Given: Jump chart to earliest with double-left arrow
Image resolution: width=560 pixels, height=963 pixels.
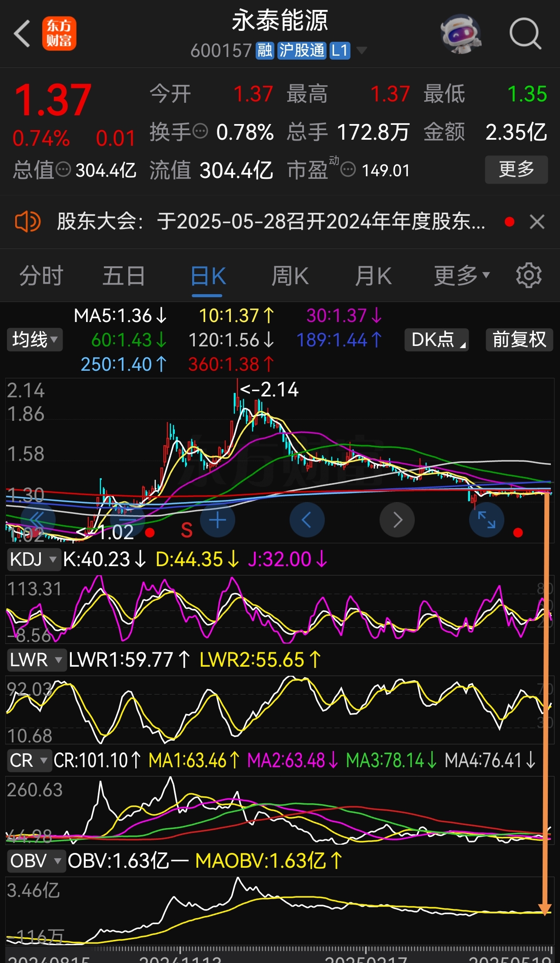Looking at the screenshot, I should point(38,520).
